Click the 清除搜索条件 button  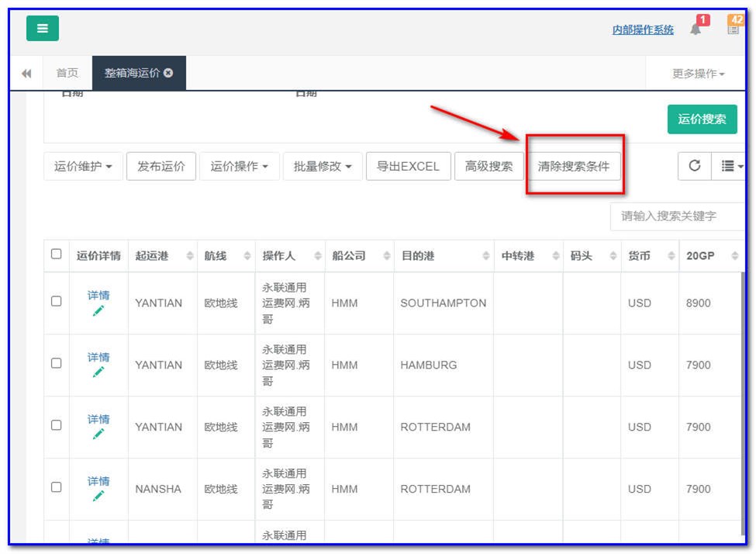(x=574, y=165)
